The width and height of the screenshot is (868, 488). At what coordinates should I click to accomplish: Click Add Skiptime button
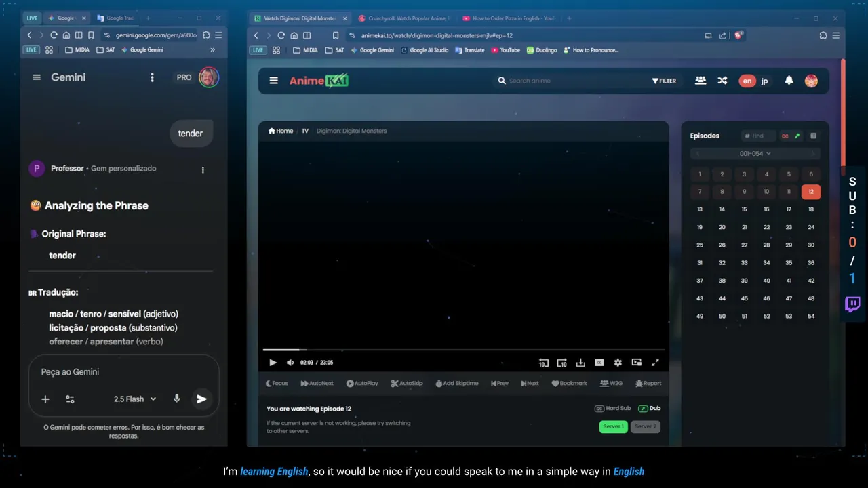click(x=457, y=384)
